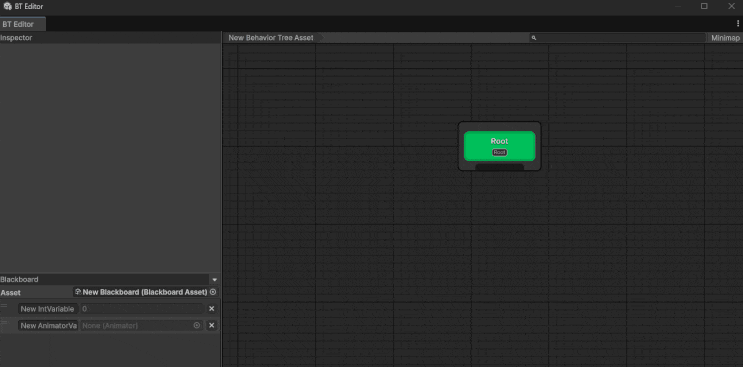Screen dimensions: 743x367
Task: Open the Blackboard panel dropdown arrow
Action: pos(215,280)
